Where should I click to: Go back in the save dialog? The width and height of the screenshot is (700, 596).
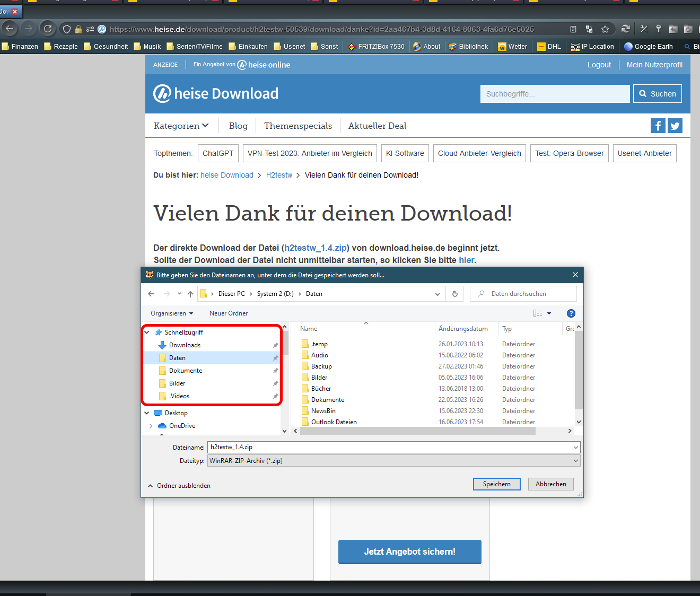tap(152, 294)
